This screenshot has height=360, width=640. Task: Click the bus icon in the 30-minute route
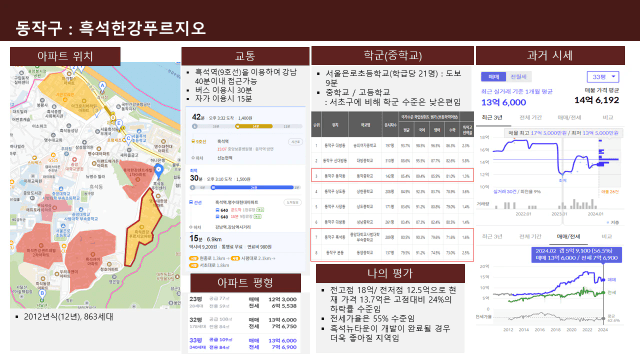[191, 202]
